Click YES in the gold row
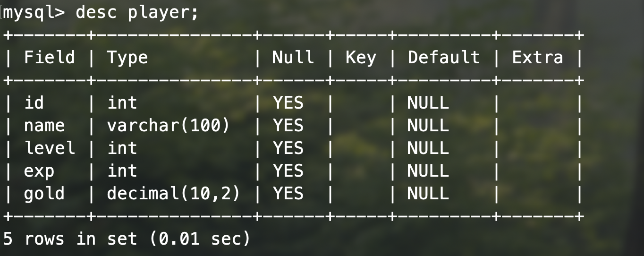644x256 pixels. pyautogui.click(x=288, y=193)
